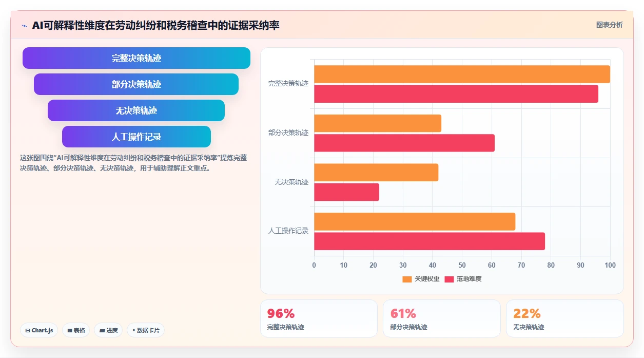644x358 pixels.
Task: Click the lightning icon beside the title
Action: coord(24,26)
